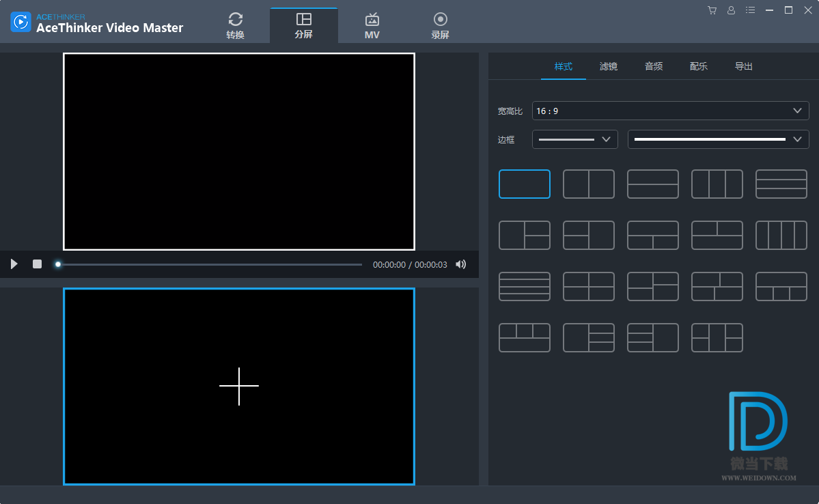The width and height of the screenshot is (819, 504).
Task: Add a video using the plus placeholder
Action: click(239, 386)
